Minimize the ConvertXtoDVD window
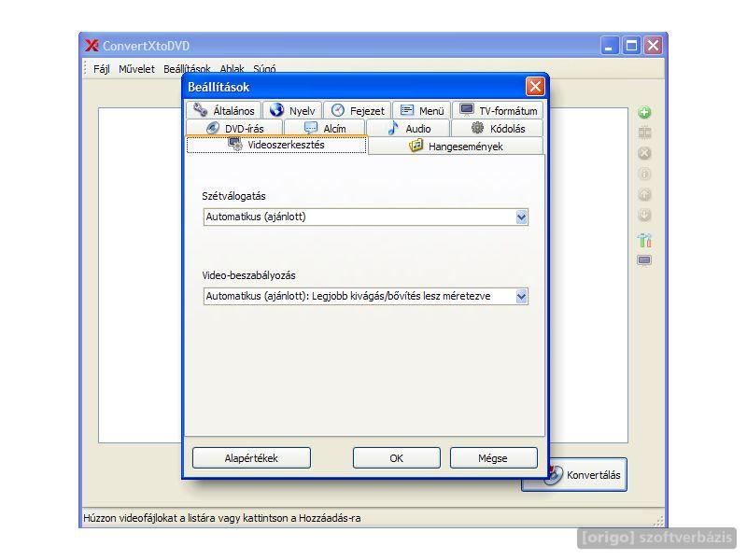The width and height of the screenshot is (747, 560). point(610,46)
